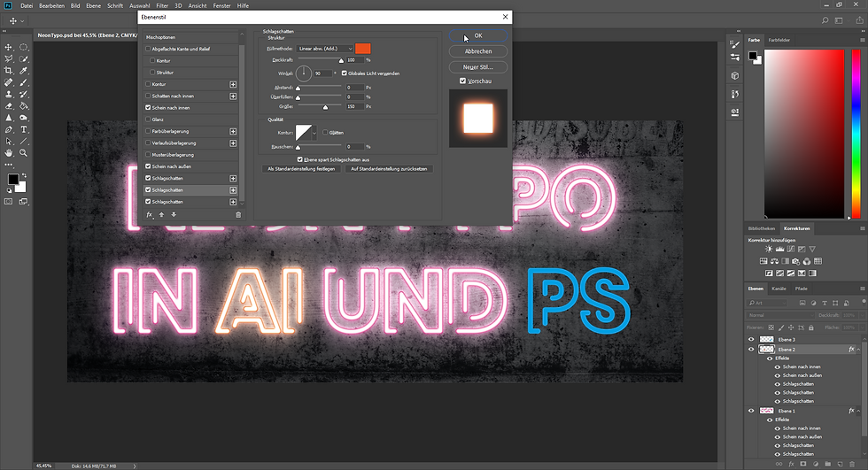Screen dimensions: 868x470
Task: Move effect up arrow in Ebenenstil dialog
Action: tap(161, 215)
